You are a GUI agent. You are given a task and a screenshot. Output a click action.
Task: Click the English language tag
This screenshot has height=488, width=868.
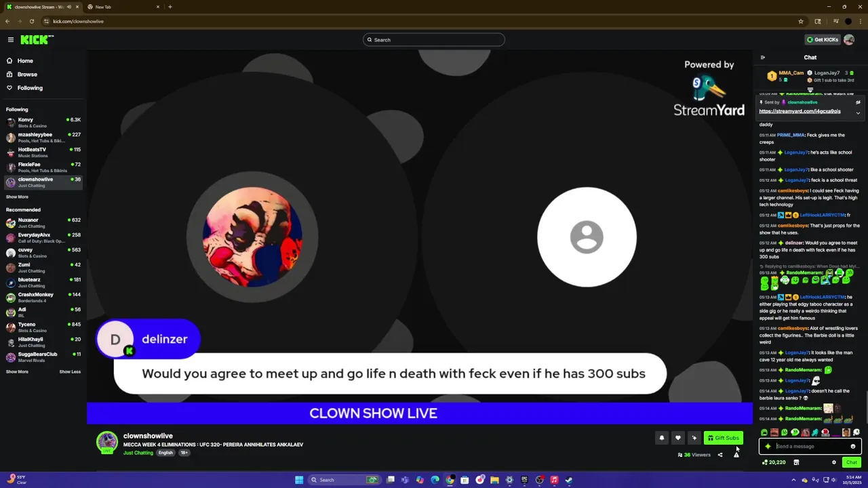pyautogui.click(x=165, y=453)
